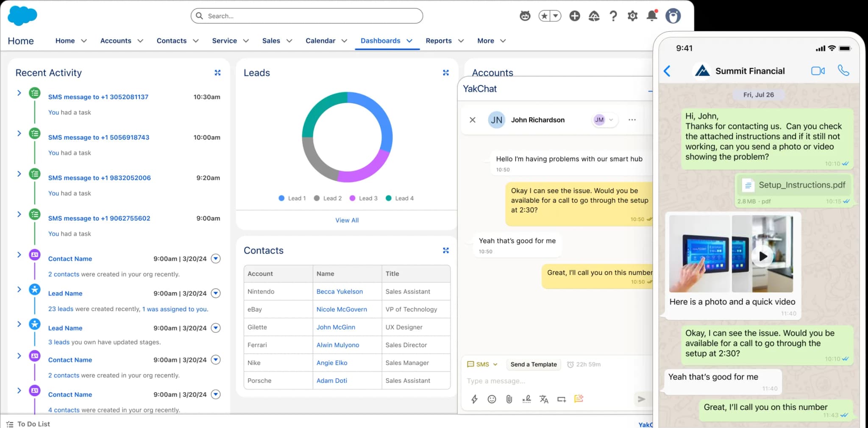Open the smart hub touchscreen photo
Image resolution: width=868 pixels, height=428 pixels.
click(x=700, y=254)
